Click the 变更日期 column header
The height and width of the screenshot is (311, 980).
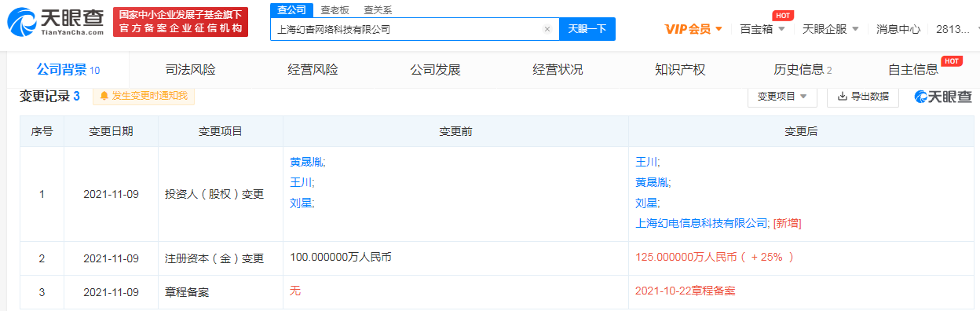(x=111, y=132)
